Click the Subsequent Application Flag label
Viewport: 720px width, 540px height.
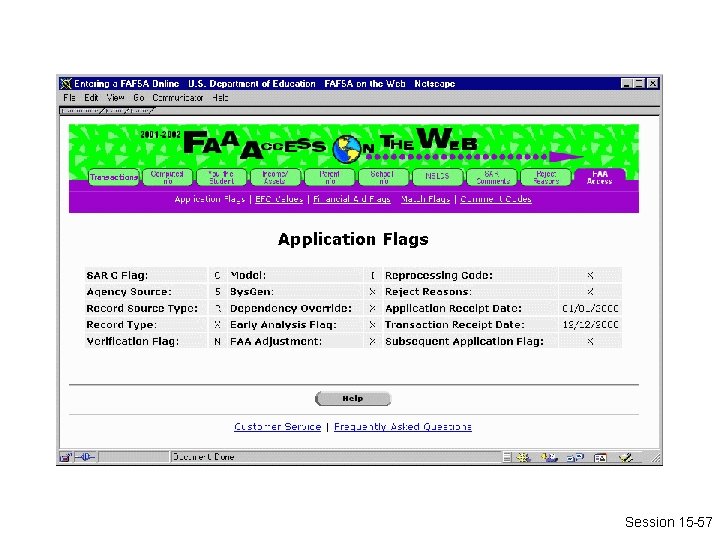pyautogui.click(x=464, y=342)
